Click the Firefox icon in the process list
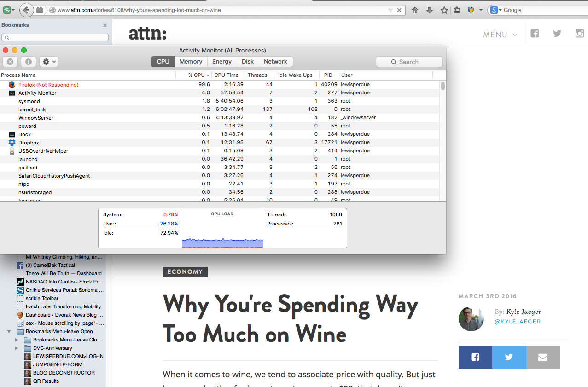588x387 pixels. pyautogui.click(x=12, y=85)
